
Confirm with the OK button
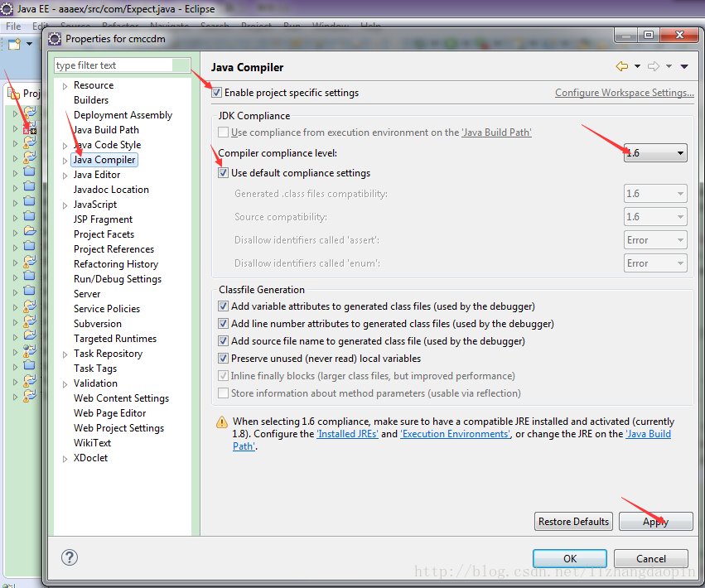coord(570,558)
